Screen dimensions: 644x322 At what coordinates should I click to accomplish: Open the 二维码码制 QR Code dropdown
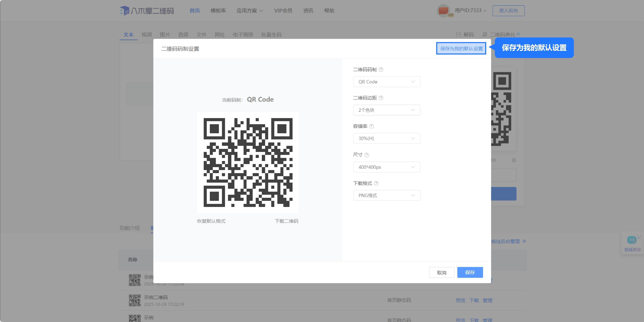point(387,82)
